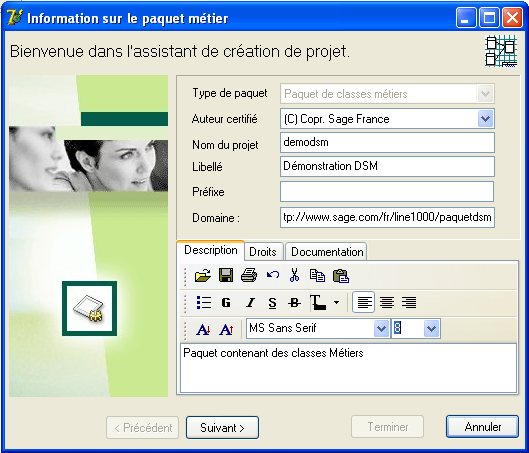This screenshot has width=529, height=453.
Task: Click the Libellé input field
Action: [387, 166]
